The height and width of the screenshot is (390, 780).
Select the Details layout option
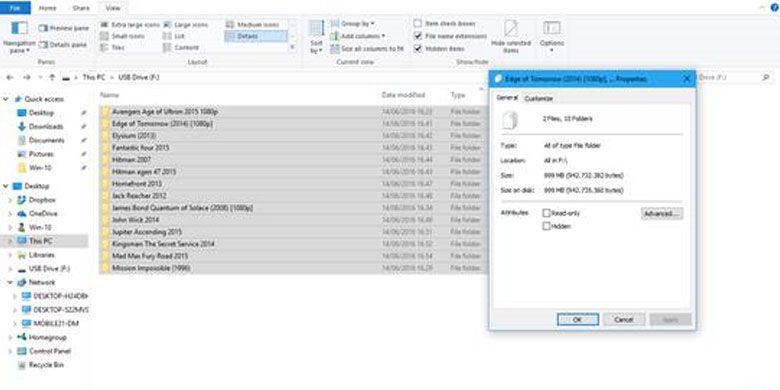click(256, 36)
